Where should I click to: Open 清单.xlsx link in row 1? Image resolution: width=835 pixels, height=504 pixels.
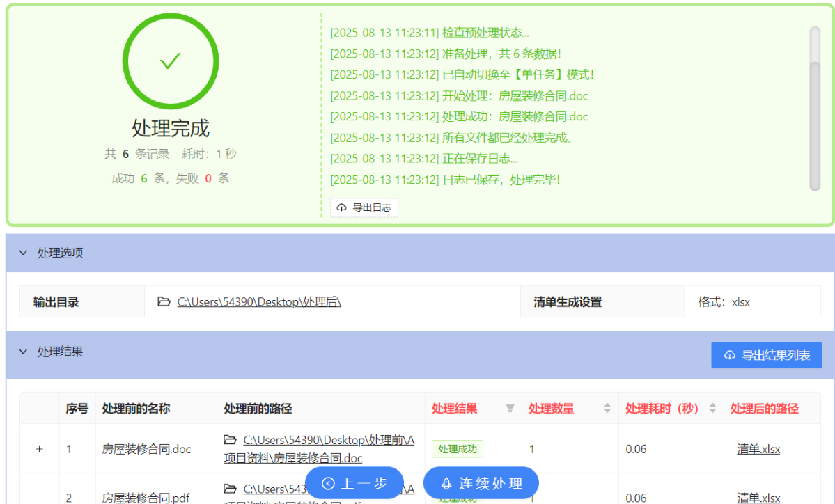pyautogui.click(x=758, y=449)
